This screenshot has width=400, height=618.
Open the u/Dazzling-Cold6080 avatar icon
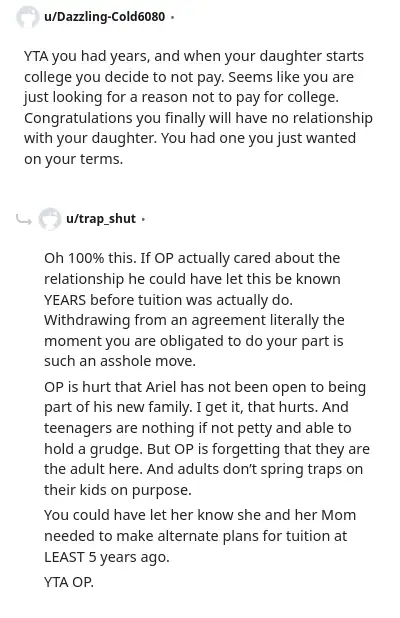click(x=28, y=17)
